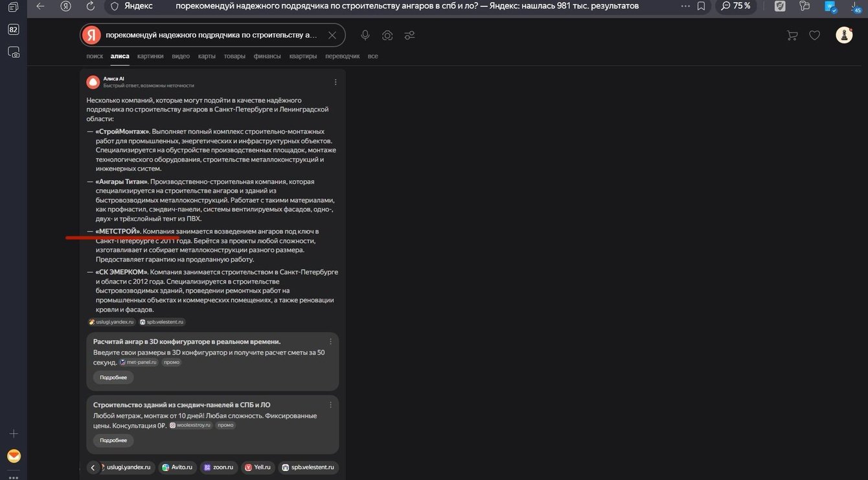This screenshot has width=868, height=480.
Task: Click the screenshot camera icon in sidebar
Action: [13, 52]
